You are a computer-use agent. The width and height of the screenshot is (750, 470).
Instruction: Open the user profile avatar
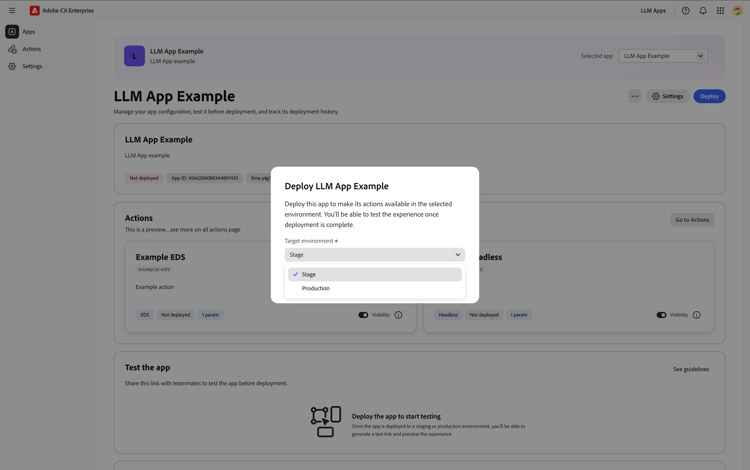pyautogui.click(x=737, y=11)
